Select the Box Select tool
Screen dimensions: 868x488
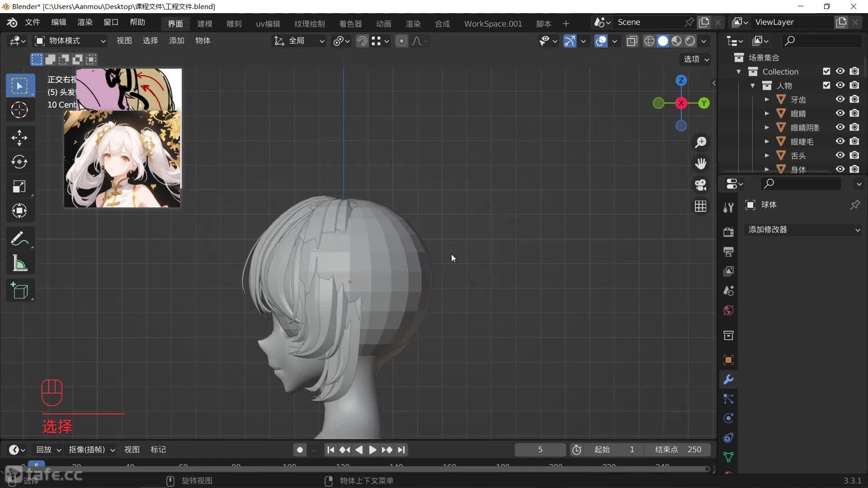[x=20, y=86]
